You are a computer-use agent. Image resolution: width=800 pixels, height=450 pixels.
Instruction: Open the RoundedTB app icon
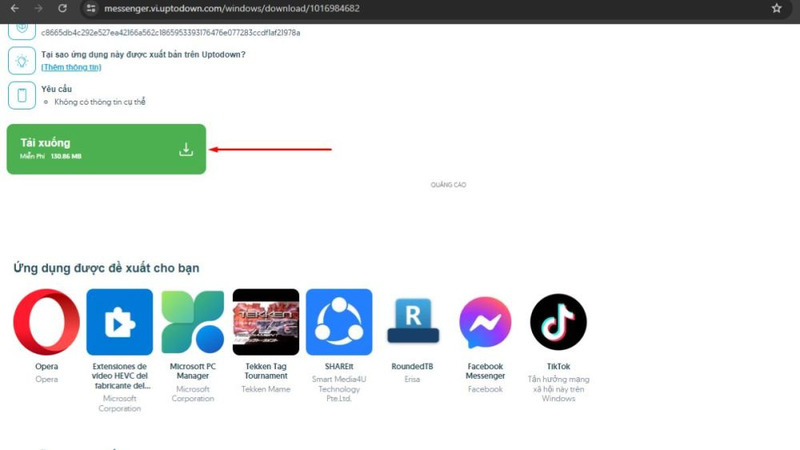pos(412,322)
